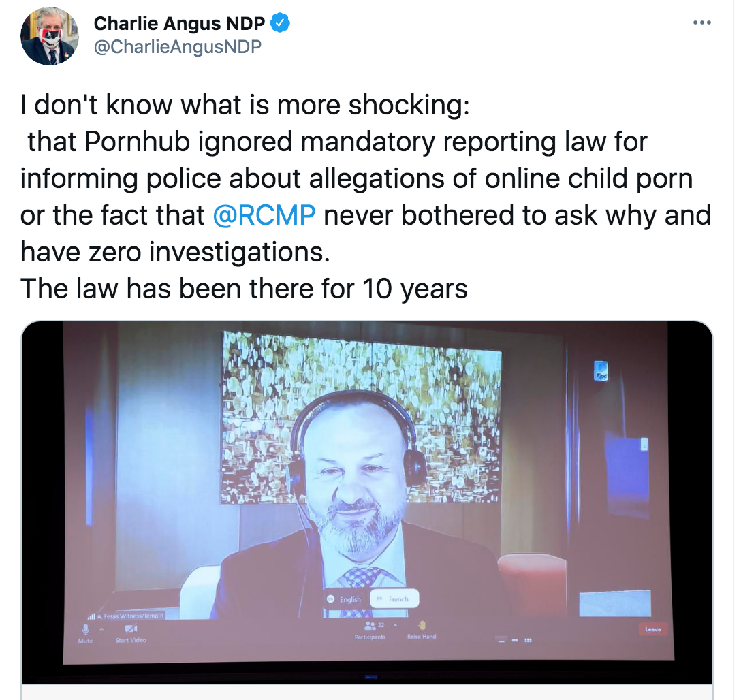This screenshot has width=741, height=700.
Task: Expand the caret next to Mute
Action: tap(101, 629)
